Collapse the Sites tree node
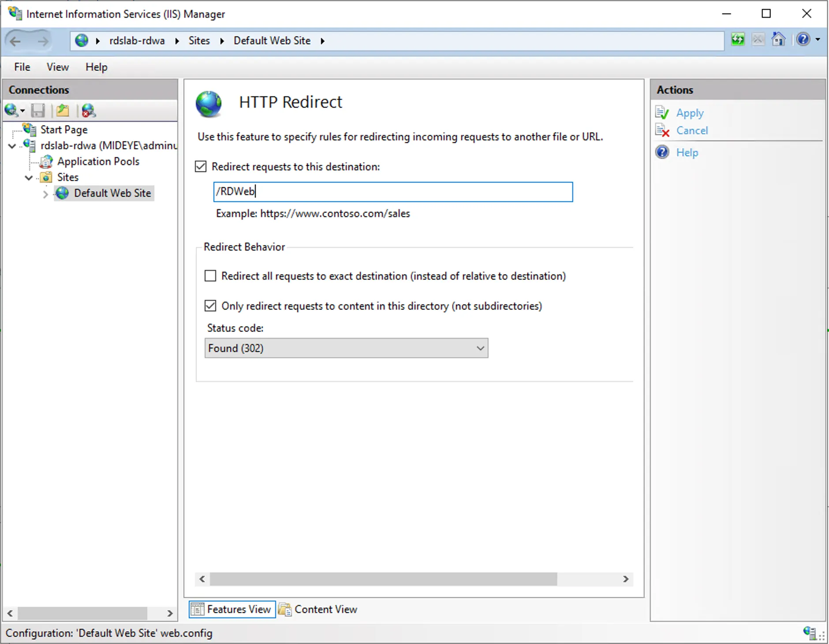This screenshot has height=644, width=829. point(28,177)
